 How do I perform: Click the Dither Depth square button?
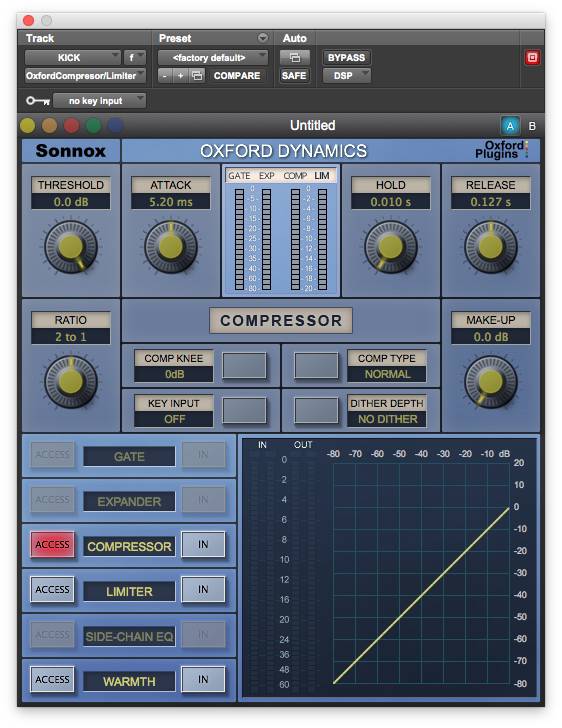click(316, 410)
